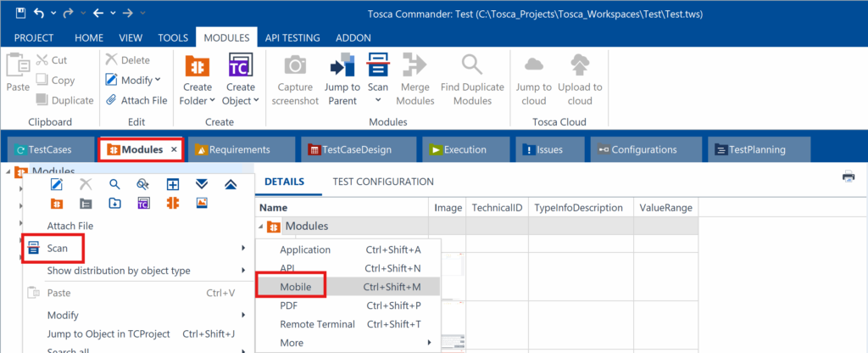Click the Find Duplicate Modules magnifier icon
This screenshot has width=868, height=353.
(x=472, y=64)
